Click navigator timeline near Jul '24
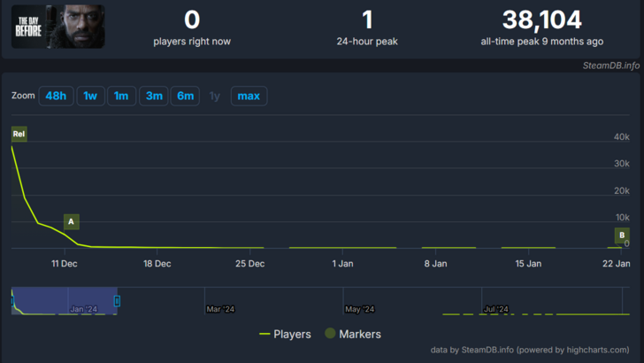Viewport: 644px width, 363px height. pos(495,308)
